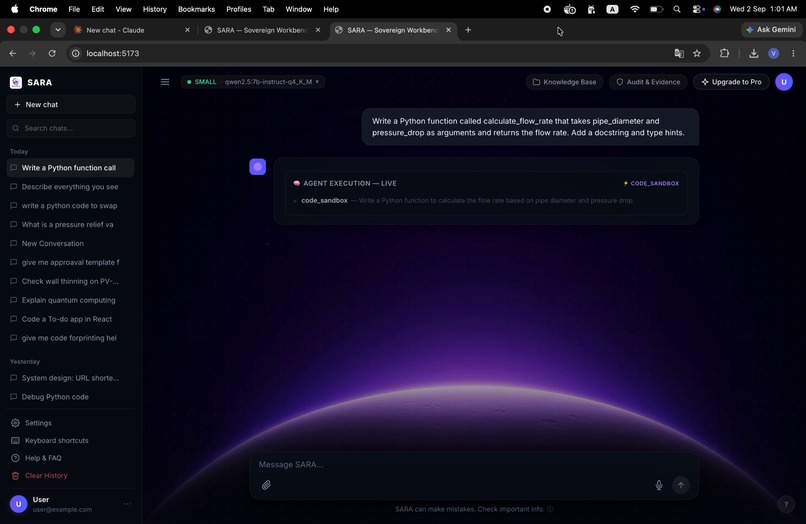Open chat 'Write a Python function call'
Viewport: 806px width, 524px height.
click(x=70, y=168)
